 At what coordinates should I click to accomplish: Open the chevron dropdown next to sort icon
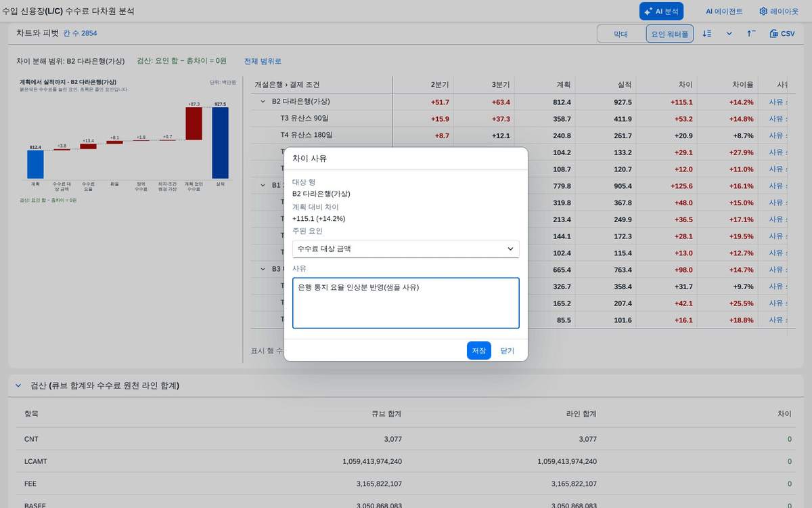729,33
